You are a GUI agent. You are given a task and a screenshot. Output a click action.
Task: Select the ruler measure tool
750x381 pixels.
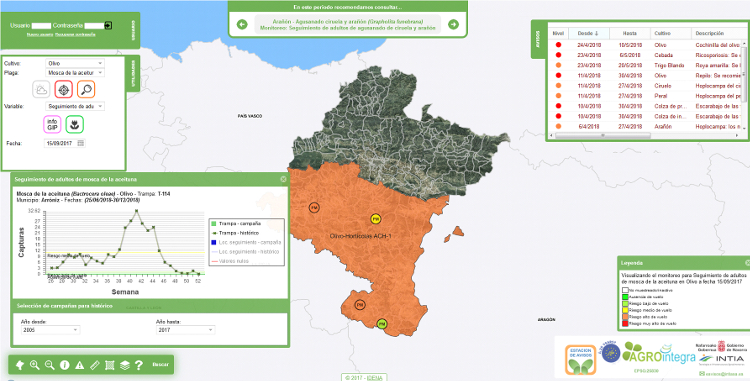(x=95, y=365)
